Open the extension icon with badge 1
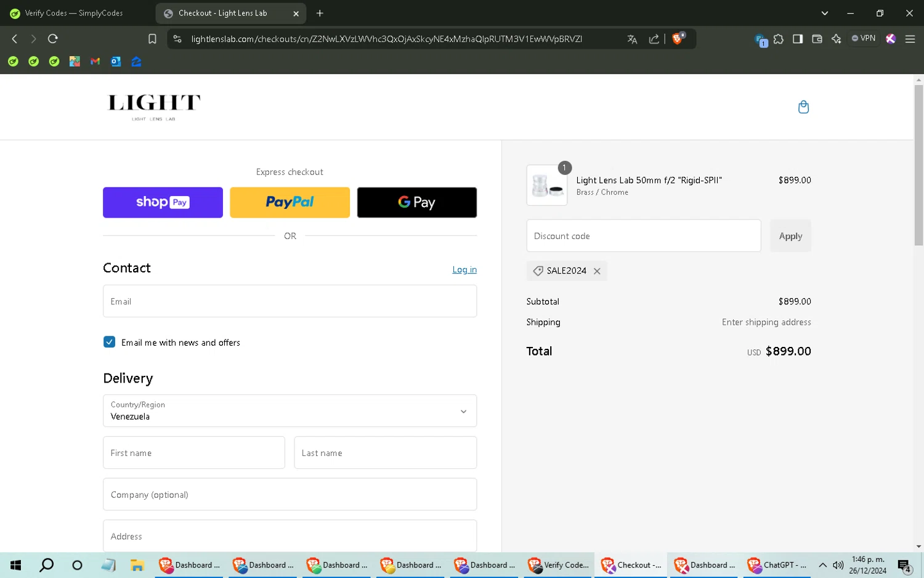The height and width of the screenshot is (578, 924). (761, 40)
